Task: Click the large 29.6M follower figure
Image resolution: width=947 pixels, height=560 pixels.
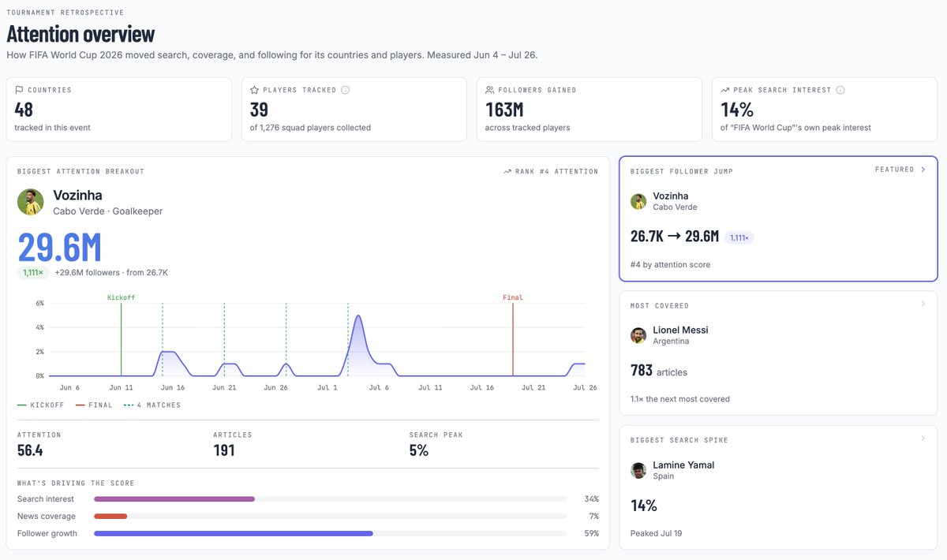Action: click(59, 247)
